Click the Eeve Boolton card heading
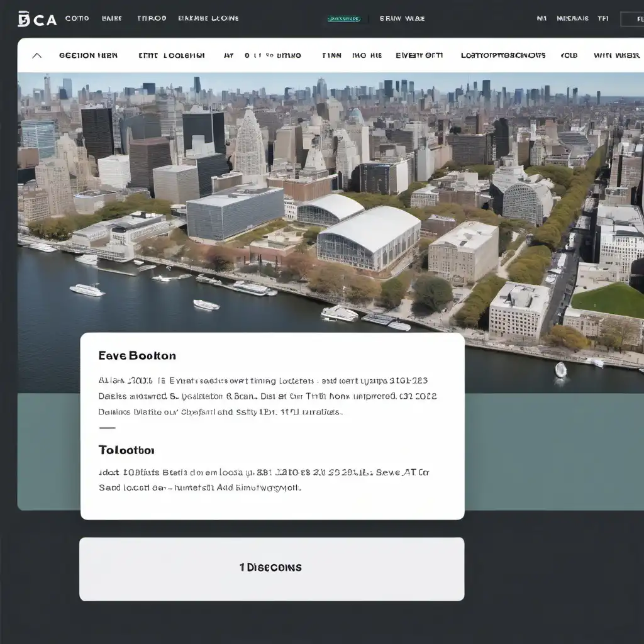The height and width of the screenshot is (644, 644). (137, 355)
